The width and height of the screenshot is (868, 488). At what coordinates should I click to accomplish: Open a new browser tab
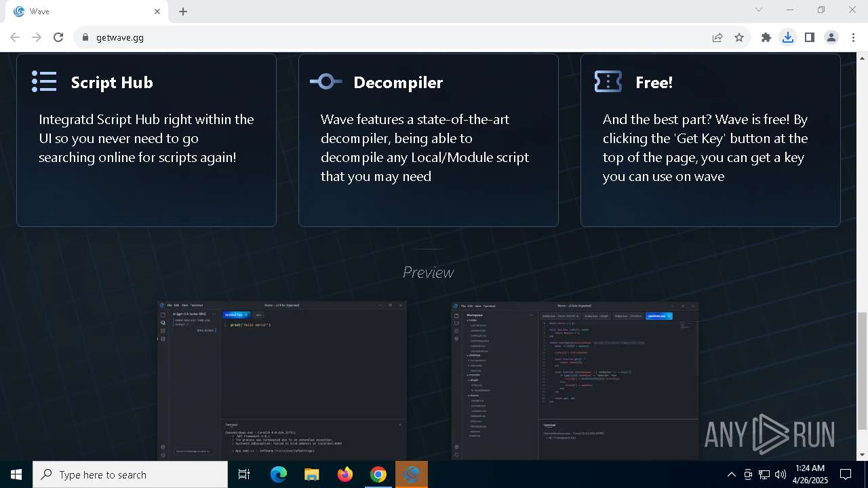click(183, 12)
